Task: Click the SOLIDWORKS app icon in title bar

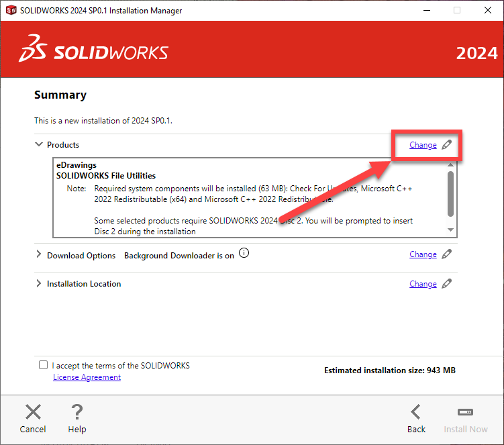Action: (x=11, y=10)
